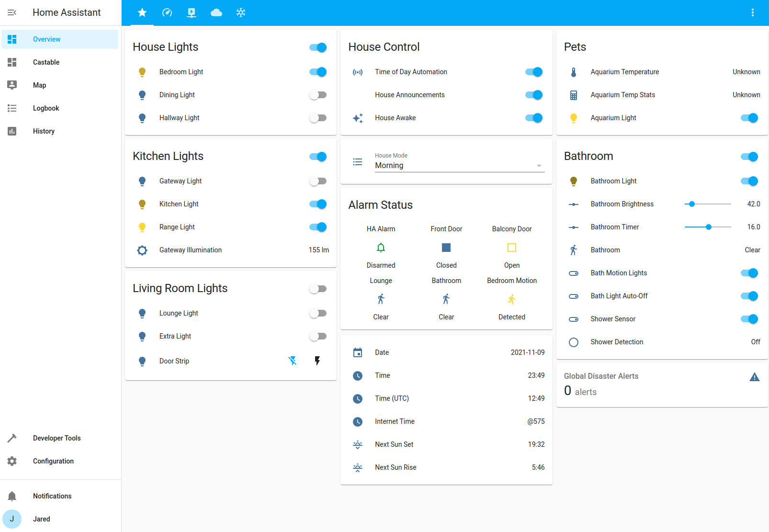Toggle the Dining Light switch on
The image size is (769, 532).
(x=318, y=95)
